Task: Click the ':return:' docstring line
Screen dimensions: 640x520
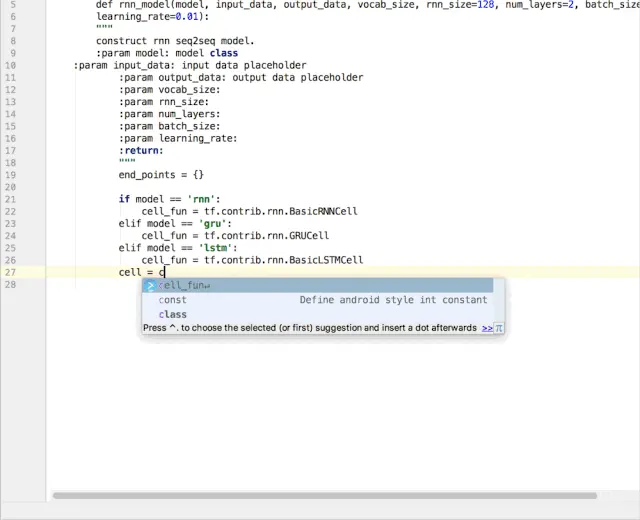Action: [x=141, y=151]
